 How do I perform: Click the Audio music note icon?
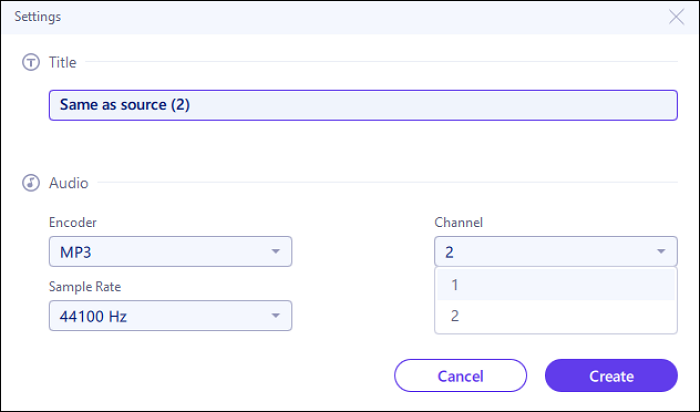point(31,183)
